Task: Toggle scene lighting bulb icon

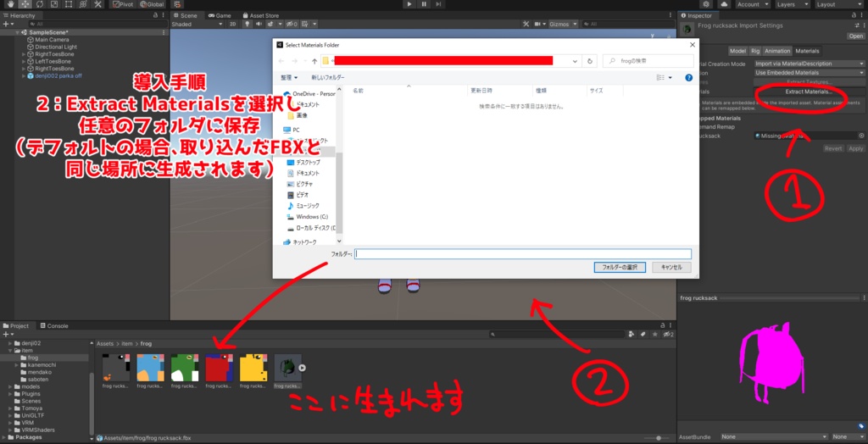Action: tap(247, 25)
